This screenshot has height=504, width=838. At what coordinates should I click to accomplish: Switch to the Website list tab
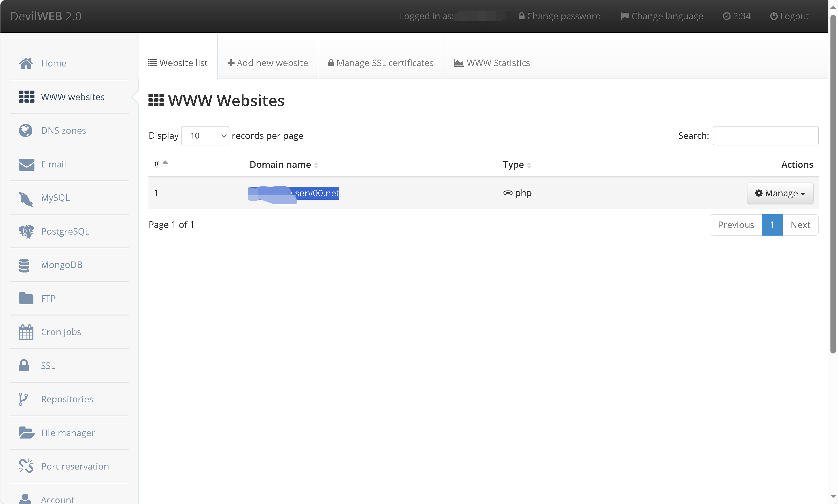[x=178, y=63]
